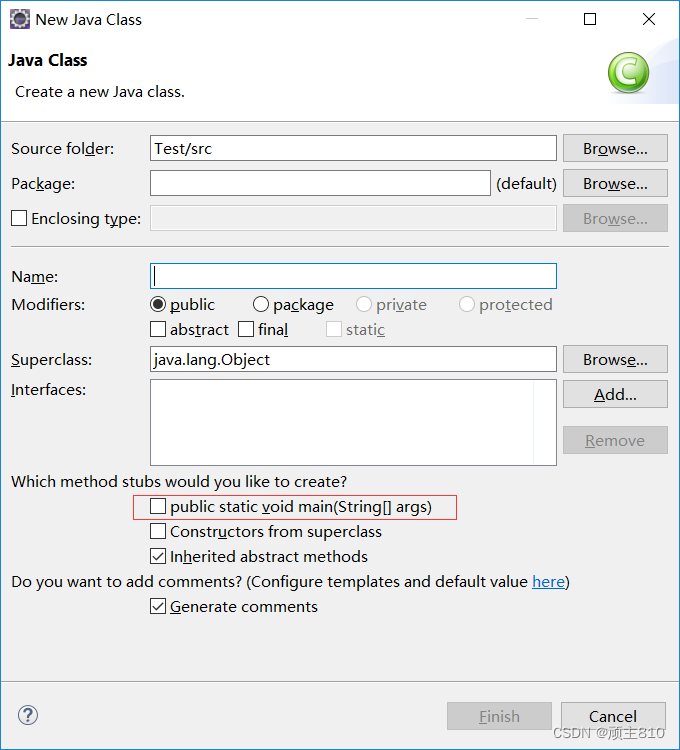Click the Superclass field with java.lang.Object
Screen dimensions: 680x750
tap(353, 359)
